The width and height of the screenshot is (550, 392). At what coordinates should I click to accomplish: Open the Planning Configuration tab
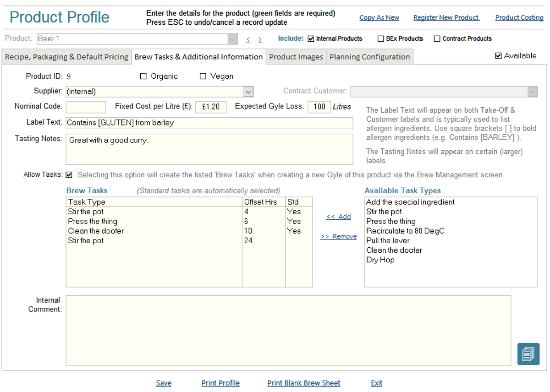pos(369,57)
